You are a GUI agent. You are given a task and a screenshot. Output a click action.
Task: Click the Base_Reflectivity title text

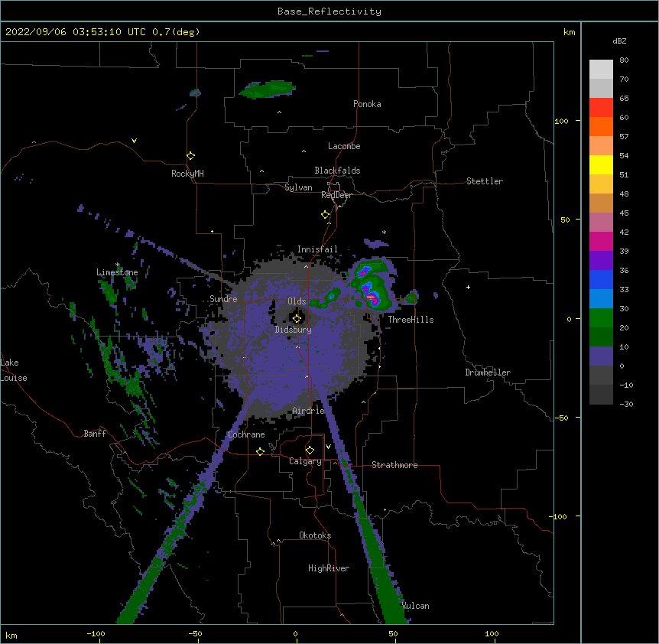[x=329, y=11]
